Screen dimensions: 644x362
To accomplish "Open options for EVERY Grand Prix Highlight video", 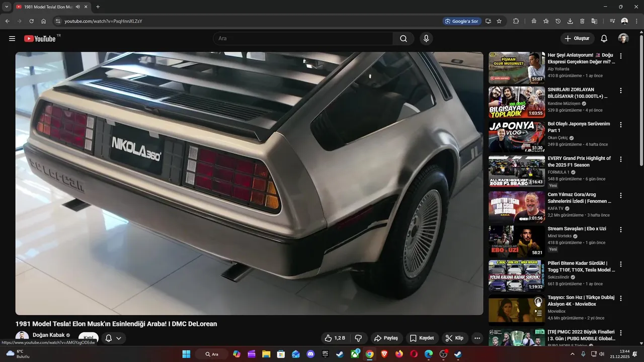I will coord(620,159).
